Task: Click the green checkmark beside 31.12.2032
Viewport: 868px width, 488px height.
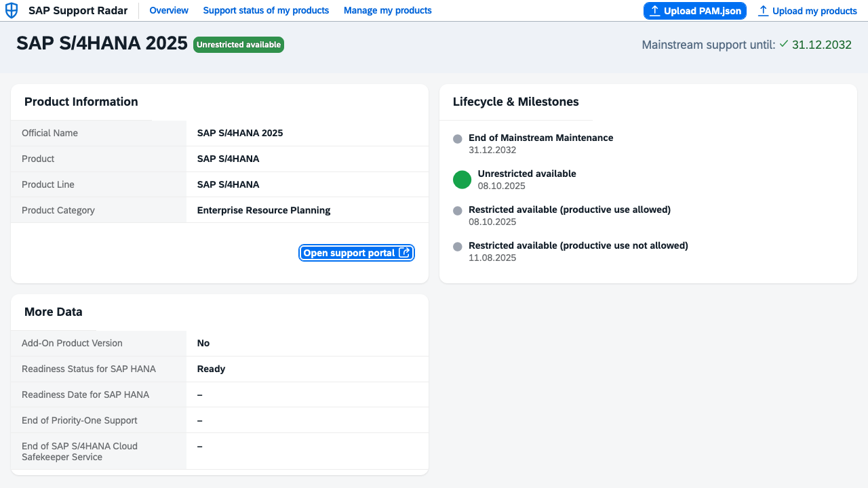Action: coord(784,44)
